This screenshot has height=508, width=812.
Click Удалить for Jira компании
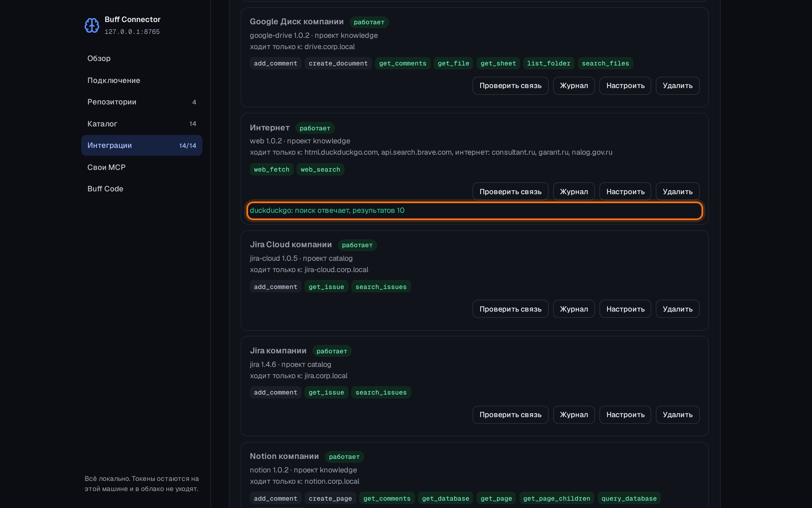click(x=678, y=415)
